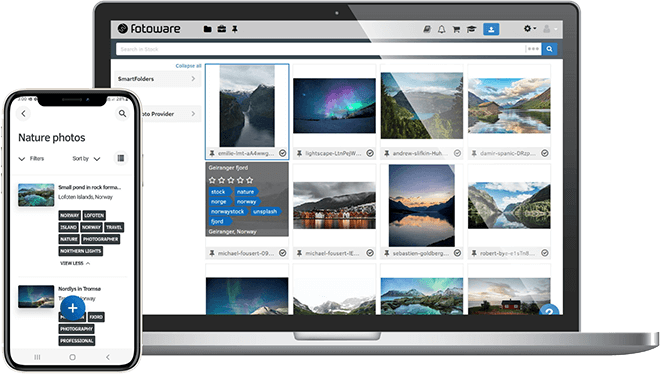Click NORTHERN LIGHTS tag on phone
This screenshot has height=374, width=660.
click(x=81, y=251)
